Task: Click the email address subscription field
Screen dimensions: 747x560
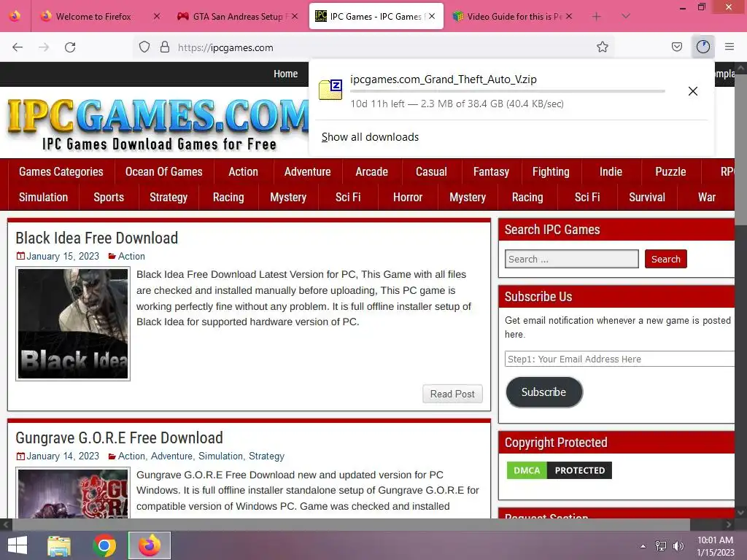Action: pos(619,359)
